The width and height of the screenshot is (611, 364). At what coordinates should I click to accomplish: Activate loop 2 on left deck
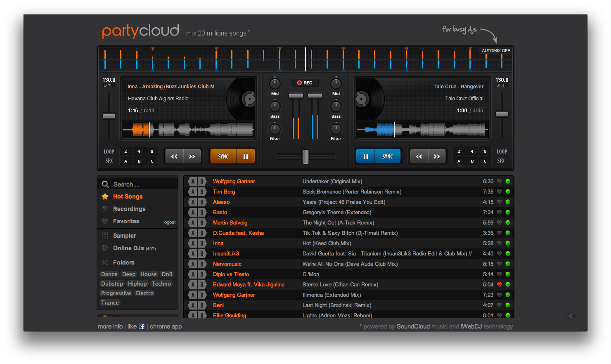click(126, 151)
